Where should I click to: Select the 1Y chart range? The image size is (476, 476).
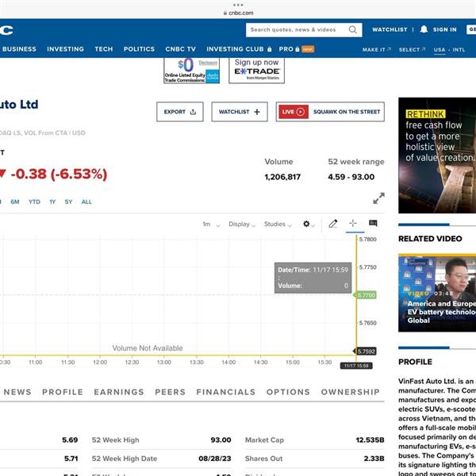(x=52, y=202)
